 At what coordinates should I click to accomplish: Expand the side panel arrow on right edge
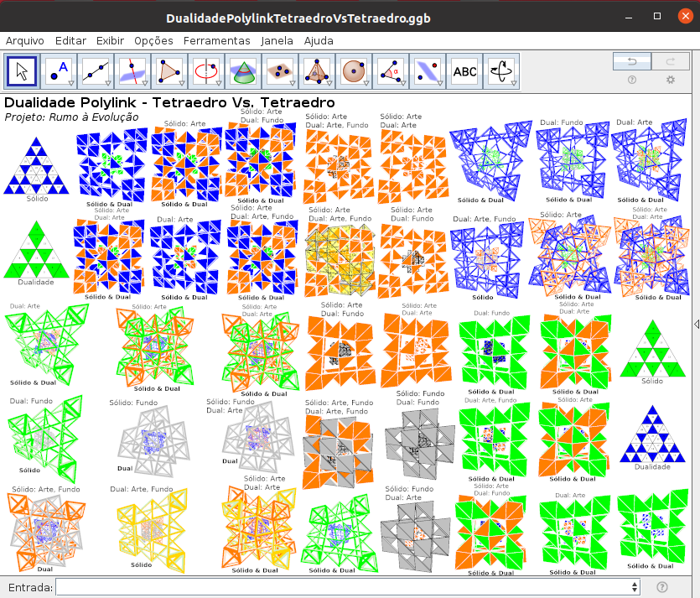(696, 324)
